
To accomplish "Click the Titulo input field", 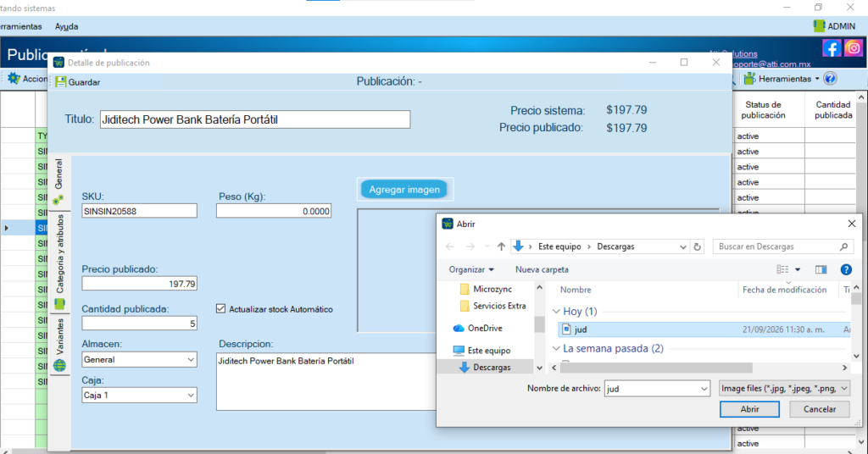I will 255,119.
